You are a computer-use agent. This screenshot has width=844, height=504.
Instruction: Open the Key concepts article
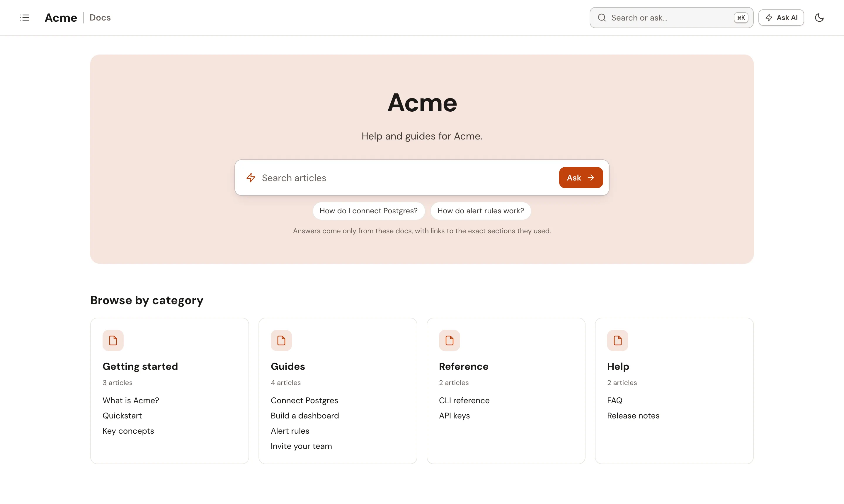pyautogui.click(x=128, y=431)
